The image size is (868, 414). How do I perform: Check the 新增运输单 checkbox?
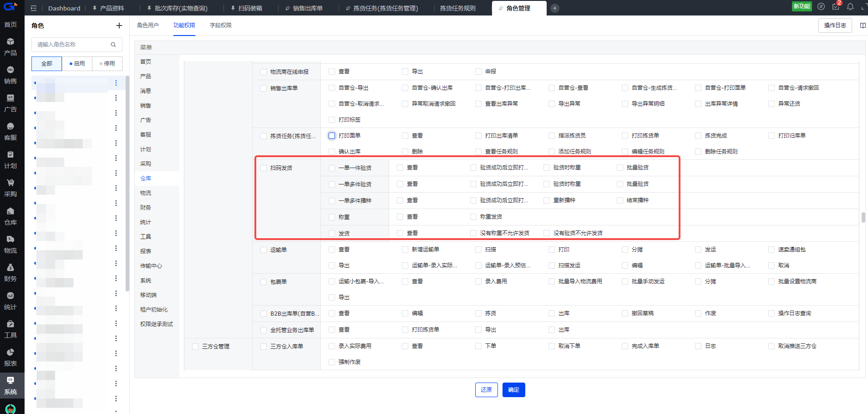pyautogui.click(x=405, y=250)
